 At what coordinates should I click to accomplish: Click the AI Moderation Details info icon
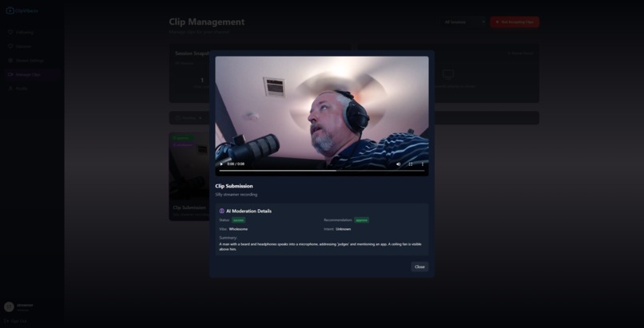point(222,211)
